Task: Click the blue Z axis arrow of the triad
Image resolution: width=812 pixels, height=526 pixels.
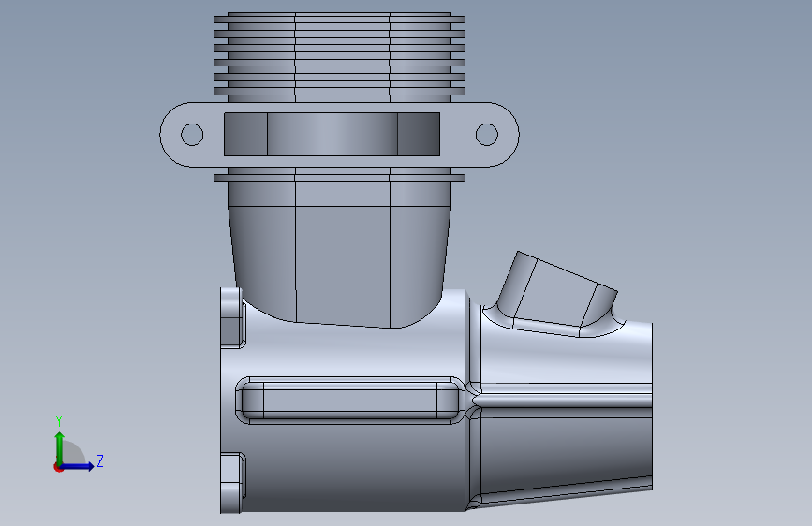Action: [78, 466]
